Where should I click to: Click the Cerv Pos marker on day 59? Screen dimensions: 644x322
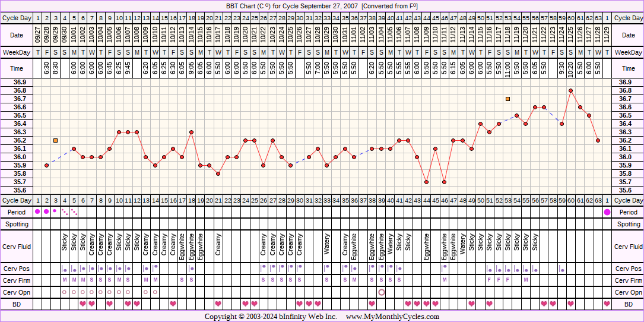(561, 270)
